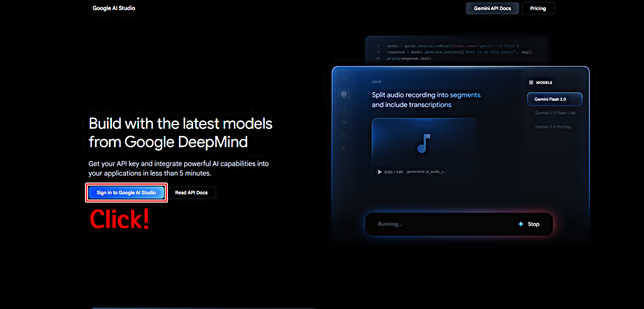Click the 0:00 / 1:49 audio time text
644x309 pixels.
(394, 172)
